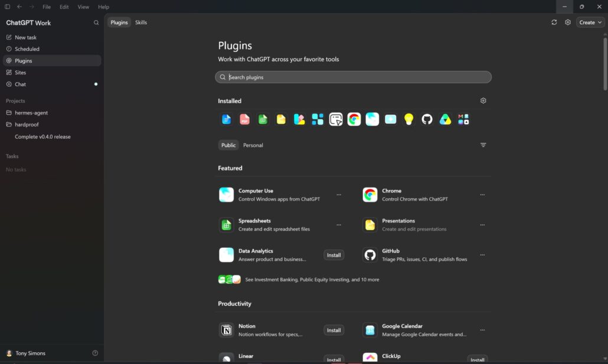Open the Installed section gear settings
The image size is (608, 364).
(x=483, y=101)
